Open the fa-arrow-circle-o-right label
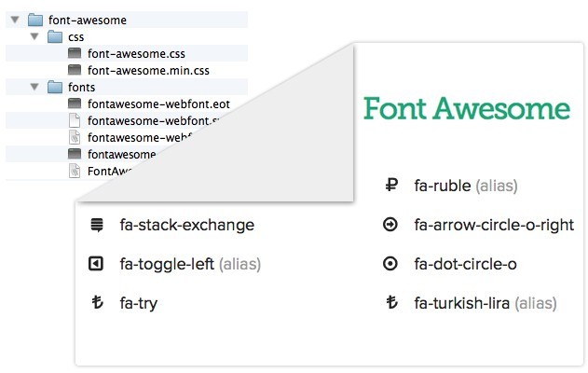 click(494, 225)
